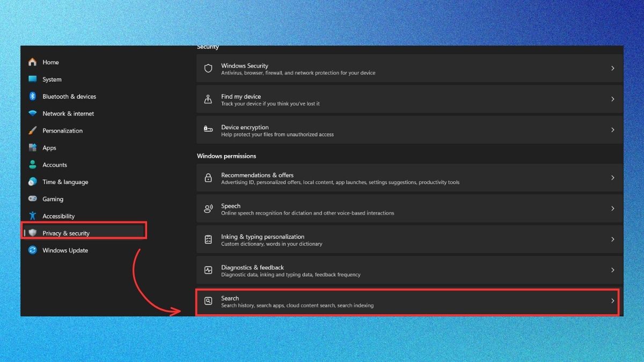The width and height of the screenshot is (644, 362).
Task: Click the Apps grid icon
Action: click(33, 147)
